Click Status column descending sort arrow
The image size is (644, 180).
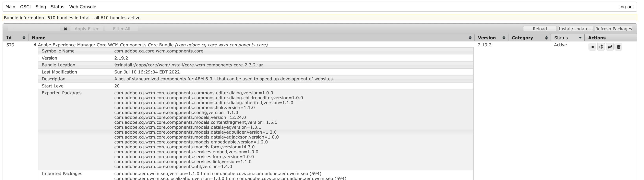(580, 38)
